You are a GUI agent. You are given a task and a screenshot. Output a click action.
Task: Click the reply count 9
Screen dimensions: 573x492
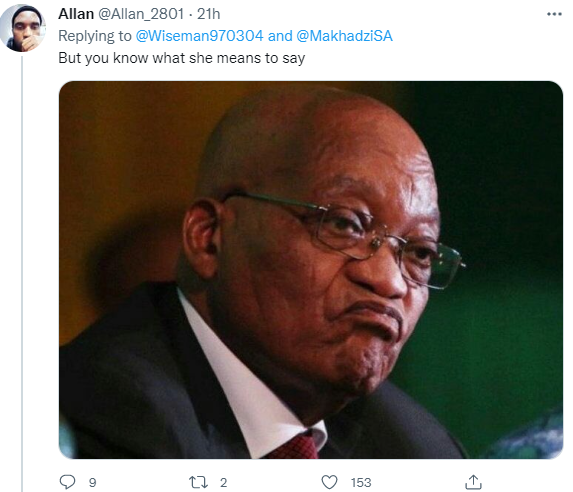[92, 482]
